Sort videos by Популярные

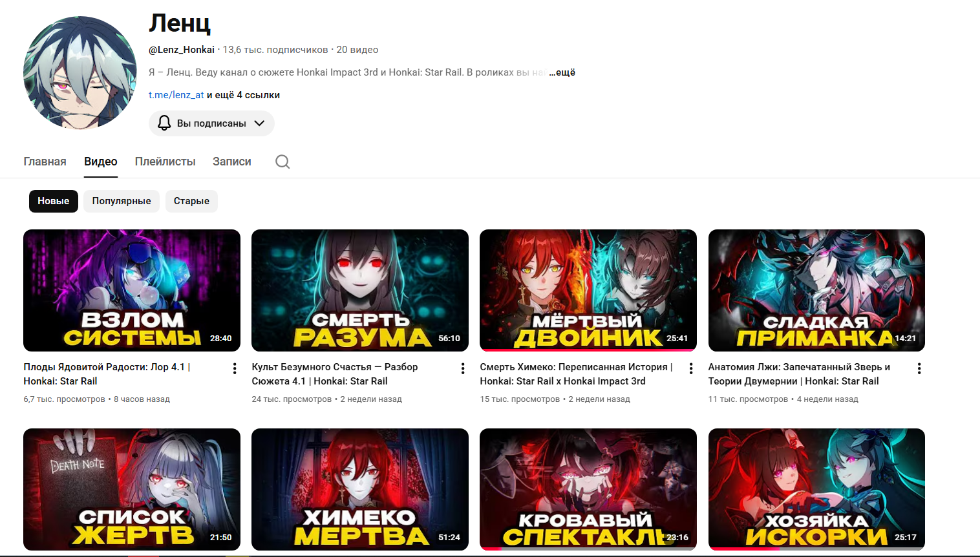[122, 201]
